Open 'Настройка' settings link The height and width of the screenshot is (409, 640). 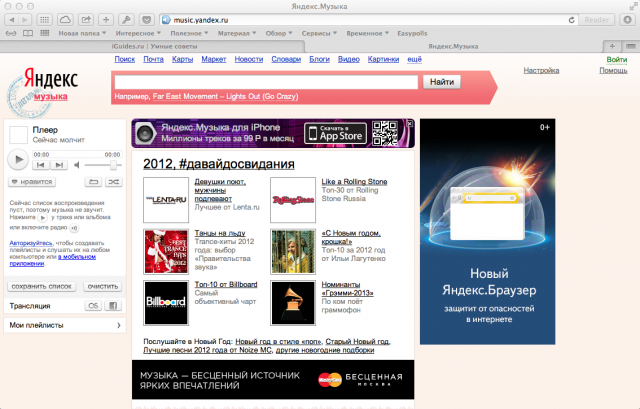coord(541,71)
